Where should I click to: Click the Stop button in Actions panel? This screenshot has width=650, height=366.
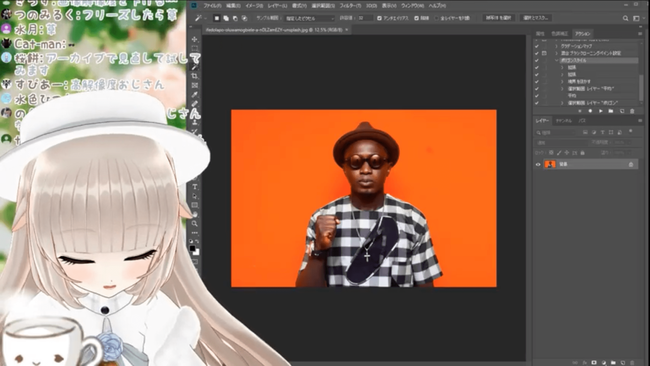(x=580, y=111)
